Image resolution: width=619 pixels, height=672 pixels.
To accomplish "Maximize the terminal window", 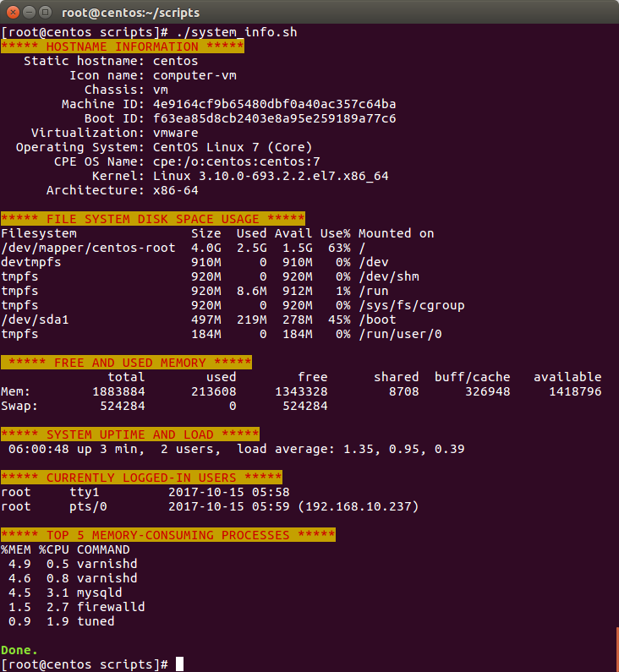I will coord(45,12).
